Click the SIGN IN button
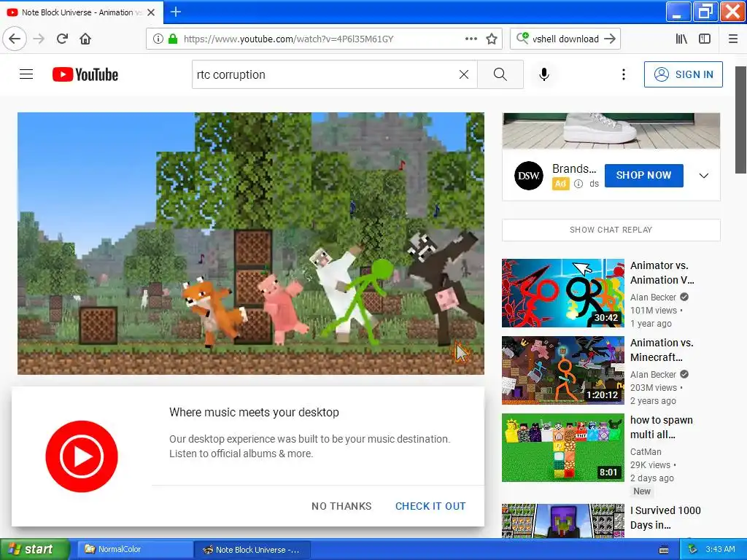 click(x=683, y=74)
